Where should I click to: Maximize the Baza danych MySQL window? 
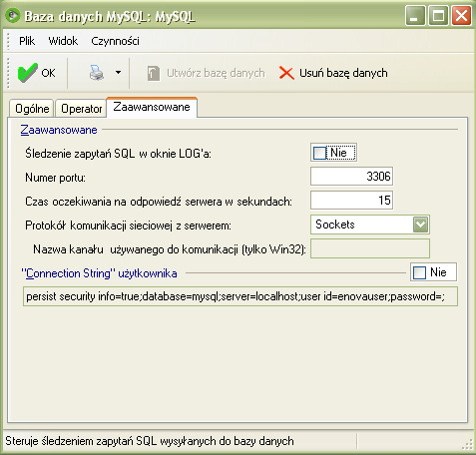pos(438,16)
